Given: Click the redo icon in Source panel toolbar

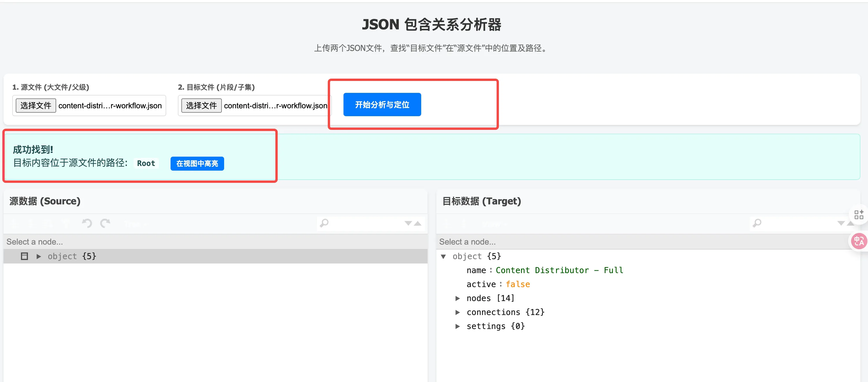Looking at the screenshot, I should (106, 223).
